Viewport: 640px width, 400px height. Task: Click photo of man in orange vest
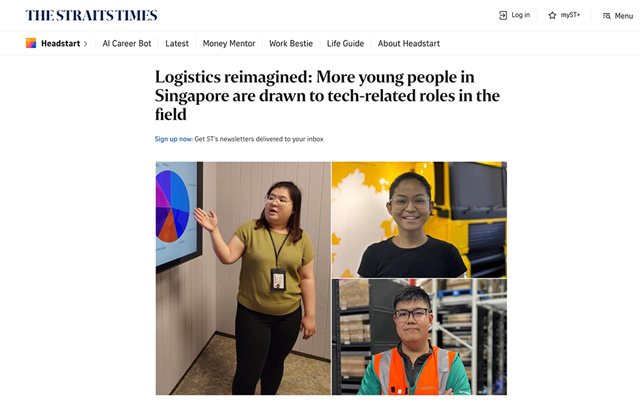click(x=419, y=337)
